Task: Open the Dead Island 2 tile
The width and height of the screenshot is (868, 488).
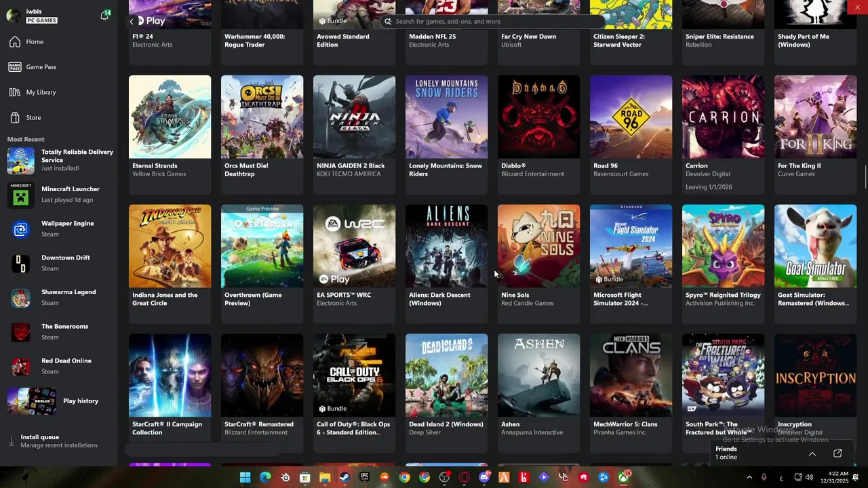Action: 446,392
